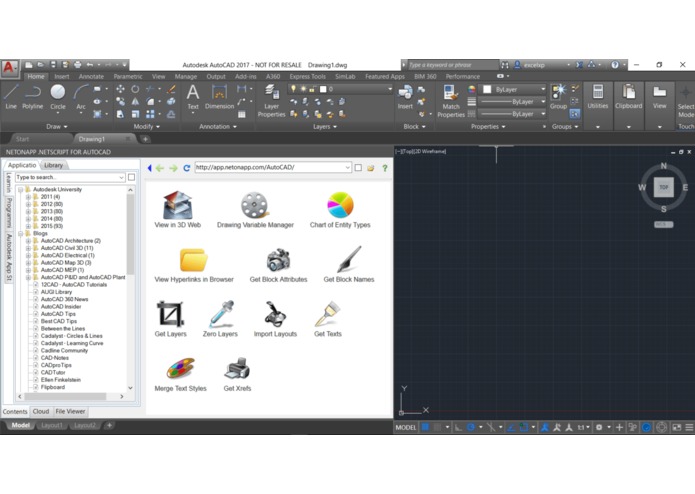The image size is (695, 494).
Task: Expand the 2012 (80) folder
Action: [28, 204]
